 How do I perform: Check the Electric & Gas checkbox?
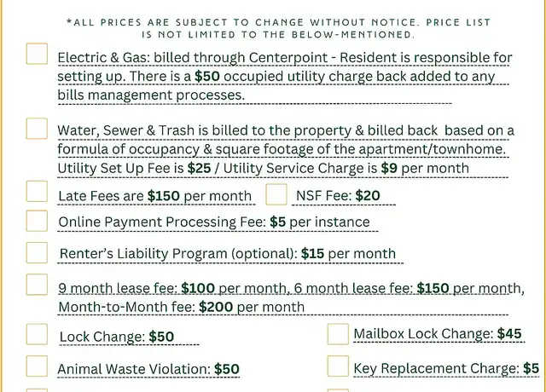pyautogui.click(x=37, y=54)
